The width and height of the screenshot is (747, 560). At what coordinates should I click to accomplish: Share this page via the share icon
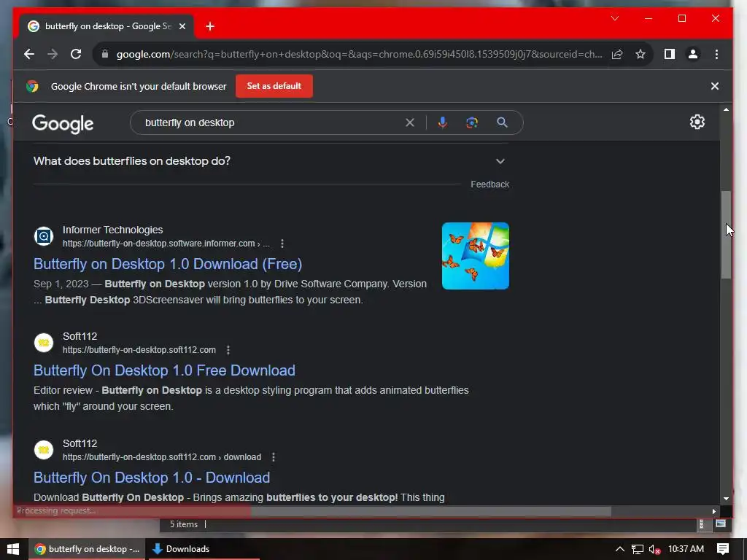(617, 54)
